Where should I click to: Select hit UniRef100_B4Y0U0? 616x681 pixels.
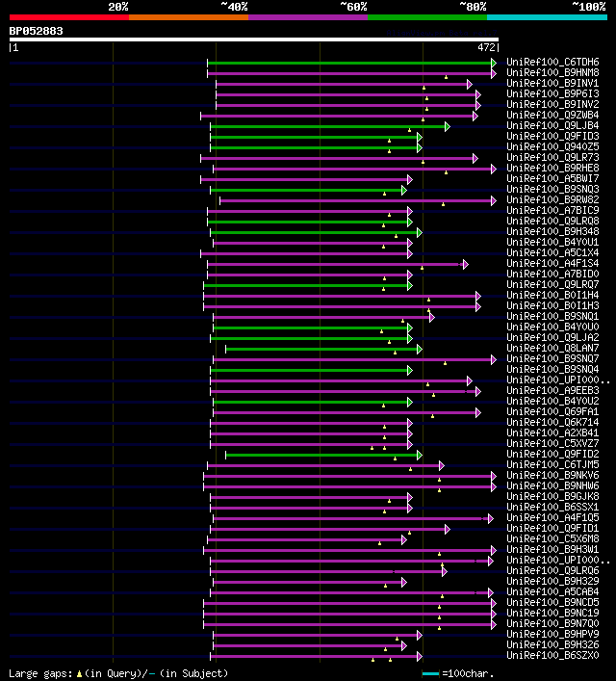pos(552,327)
